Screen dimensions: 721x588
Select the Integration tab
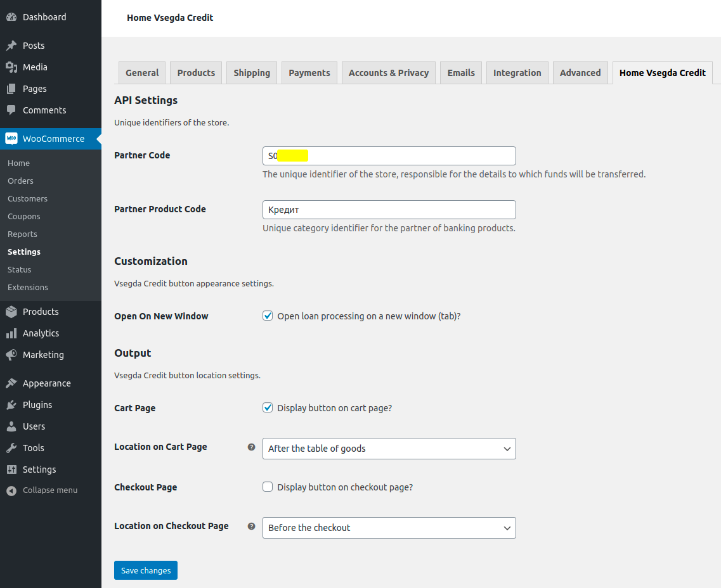pos(517,73)
